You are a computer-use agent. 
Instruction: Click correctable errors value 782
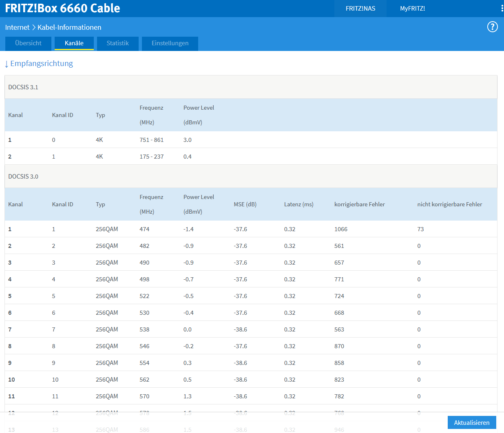(339, 396)
